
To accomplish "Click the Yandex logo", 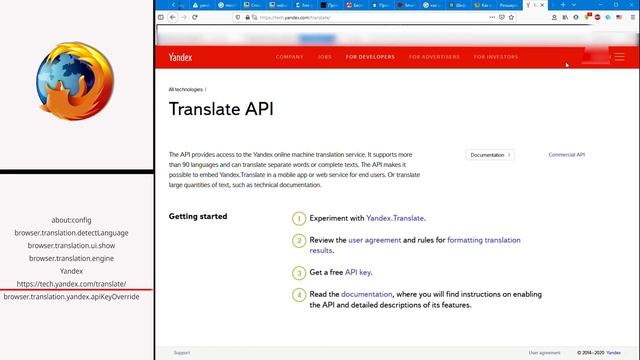I will pyautogui.click(x=180, y=57).
